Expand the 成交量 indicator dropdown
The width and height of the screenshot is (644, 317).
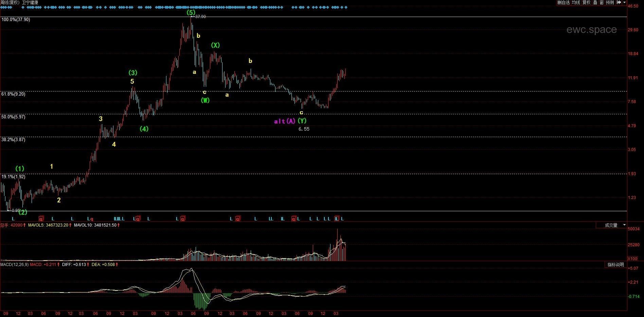tap(624, 225)
